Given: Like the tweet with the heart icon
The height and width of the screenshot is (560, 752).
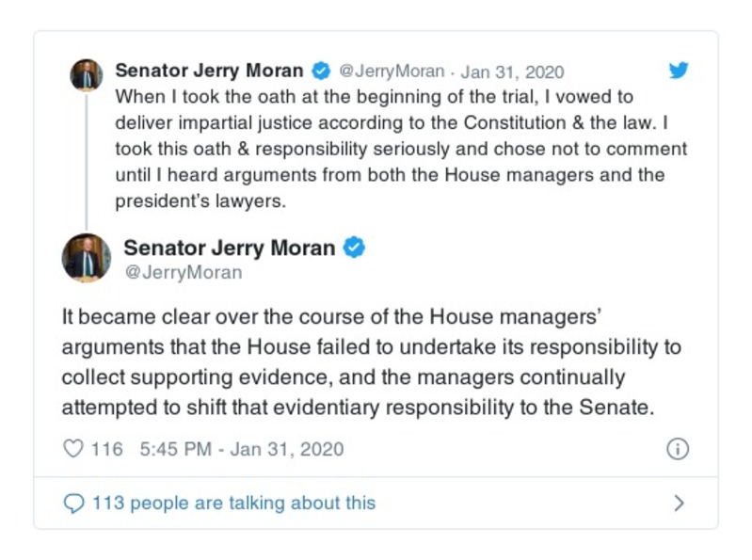Looking at the screenshot, I should (73, 449).
